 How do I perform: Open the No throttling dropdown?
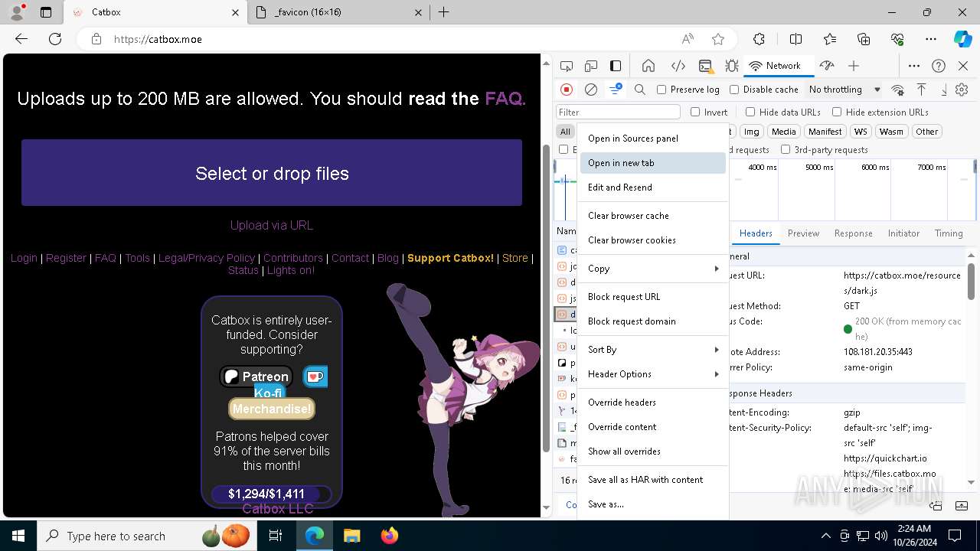point(844,90)
